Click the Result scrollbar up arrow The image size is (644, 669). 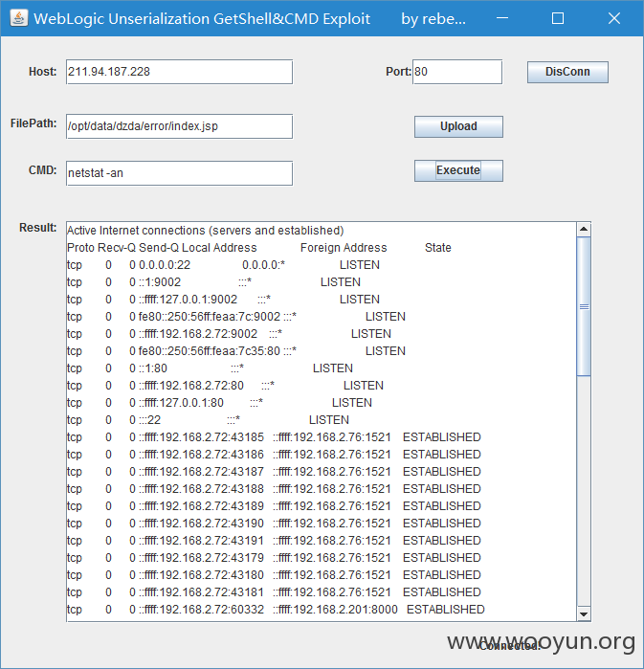(584, 229)
